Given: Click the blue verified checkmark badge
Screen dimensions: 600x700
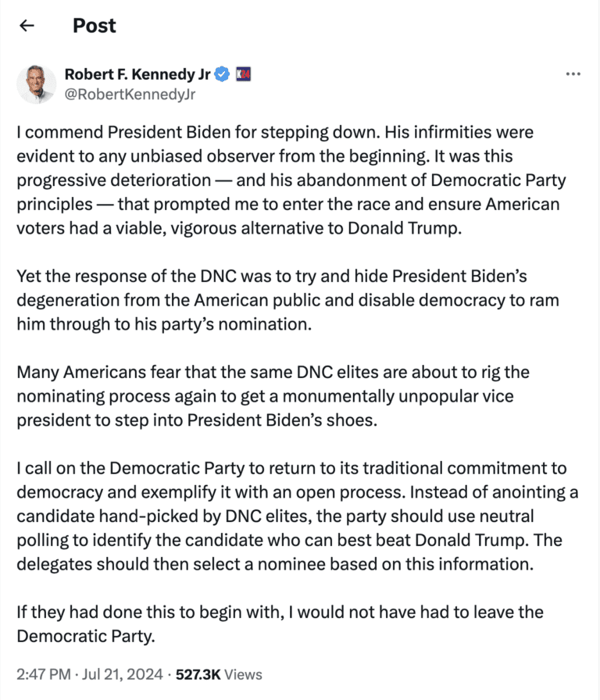Looking at the screenshot, I should coord(222,75).
